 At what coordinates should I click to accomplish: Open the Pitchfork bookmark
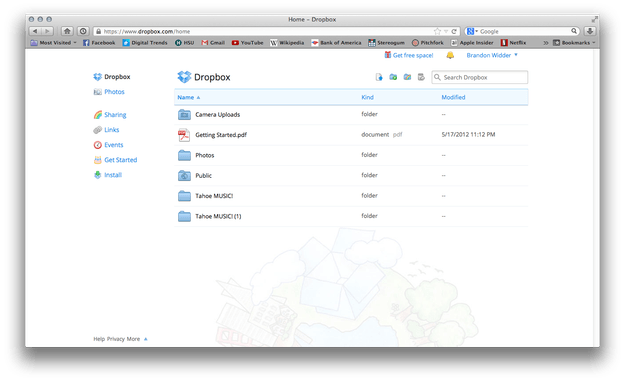[428, 43]
